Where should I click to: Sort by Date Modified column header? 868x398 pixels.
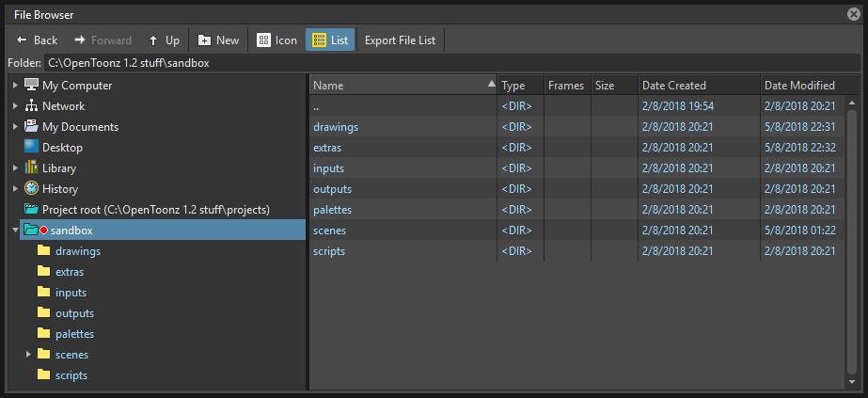coord(802,86)
